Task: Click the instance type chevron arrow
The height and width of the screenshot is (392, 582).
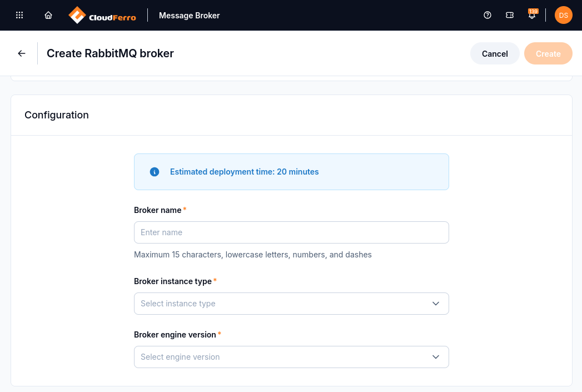Action: coord(436,304)
